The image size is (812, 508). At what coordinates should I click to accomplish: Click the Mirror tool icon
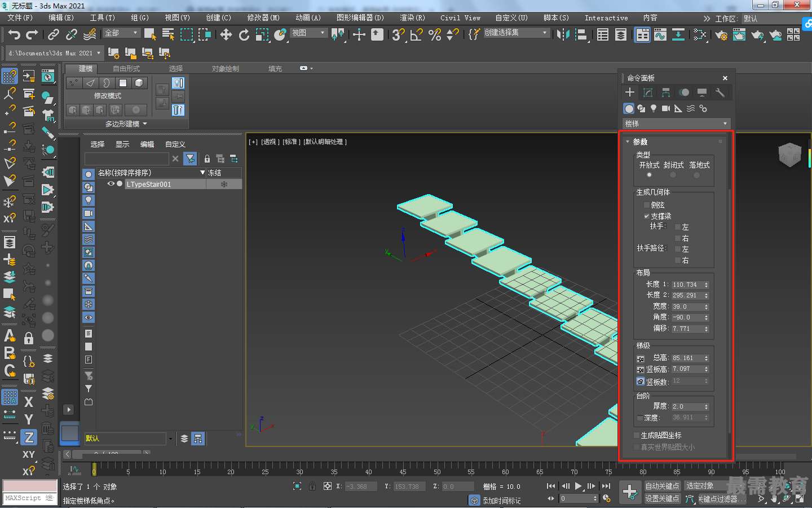pyautogui.click(x=563, y=35)
